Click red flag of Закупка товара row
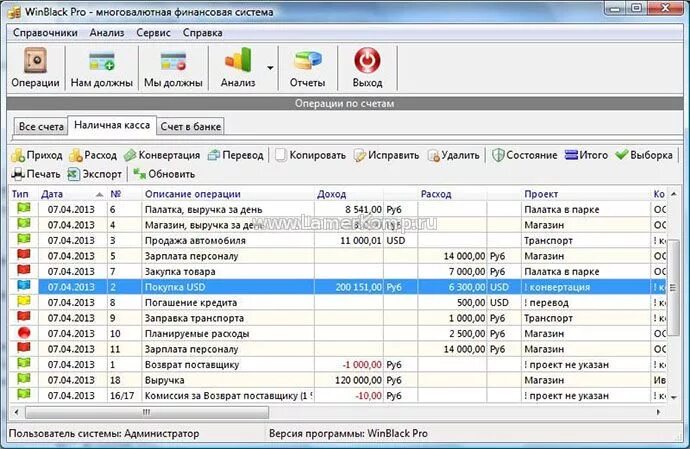This screenshot has height=449, width=690. tap(24, 270)
